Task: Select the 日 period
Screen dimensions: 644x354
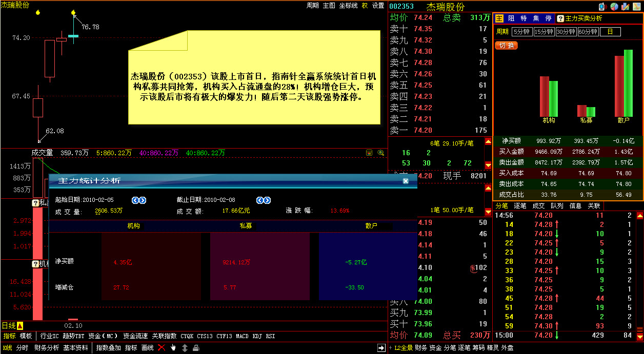Action: point(610,32)
